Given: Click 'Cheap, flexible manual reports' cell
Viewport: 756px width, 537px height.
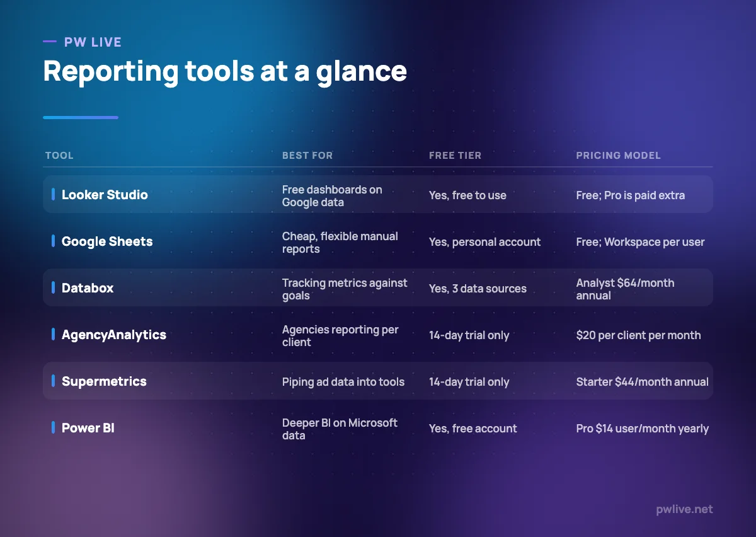Looking at the screenshot, I should click(340, 242).
